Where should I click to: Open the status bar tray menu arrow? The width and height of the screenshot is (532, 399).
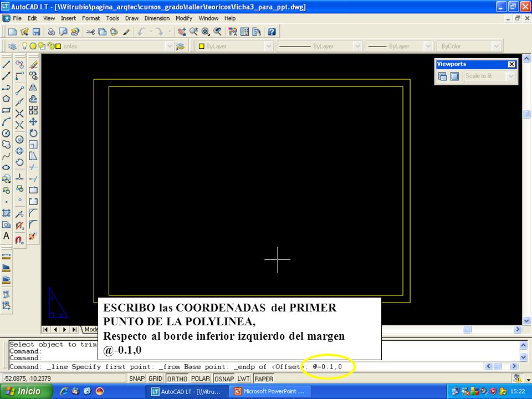(528, 379)
